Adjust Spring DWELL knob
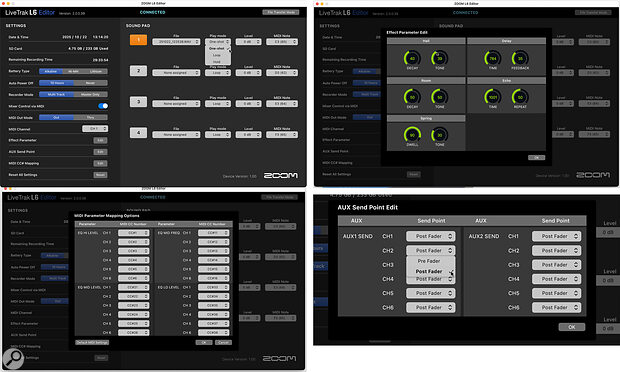Viewport: 620px width, 372px height. (x=412, y=135)
